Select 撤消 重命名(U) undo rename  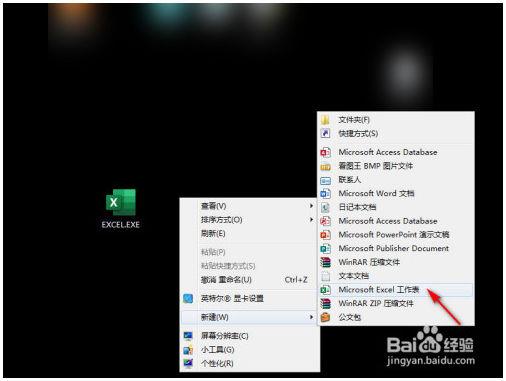click(x=248, y=280)
